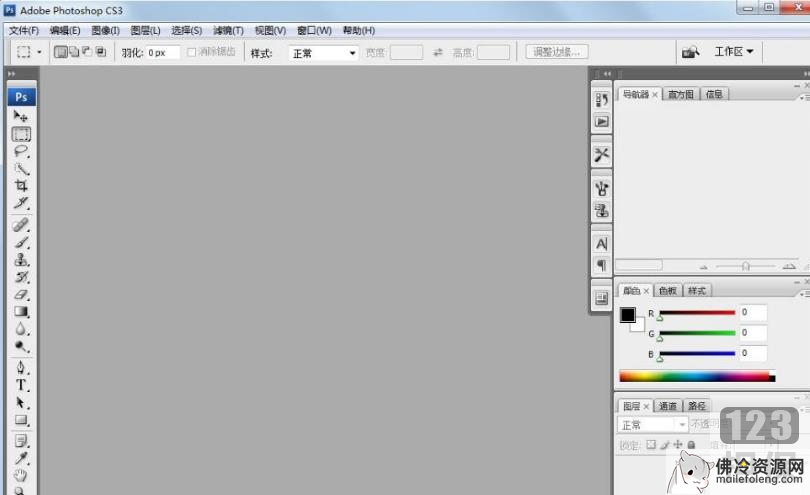
Task: Select the Gradient tool
Action: 21,312
